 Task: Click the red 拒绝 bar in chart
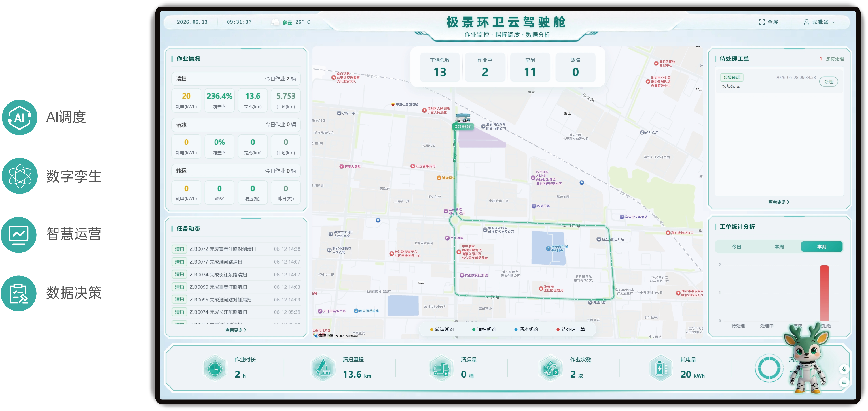[824, 293]
